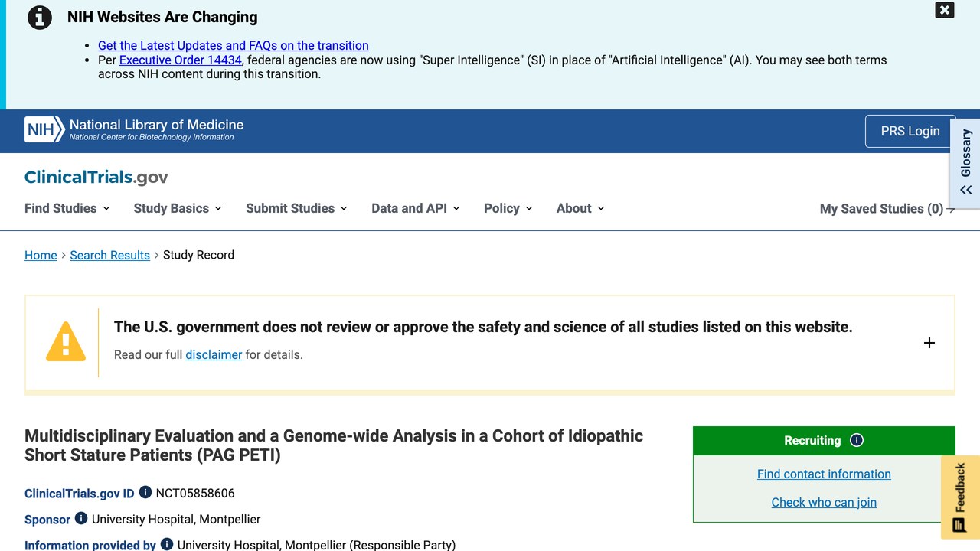The height and width of the screenshot is (551, 980).
Task: Open the About menu
Action: (580, 208)
